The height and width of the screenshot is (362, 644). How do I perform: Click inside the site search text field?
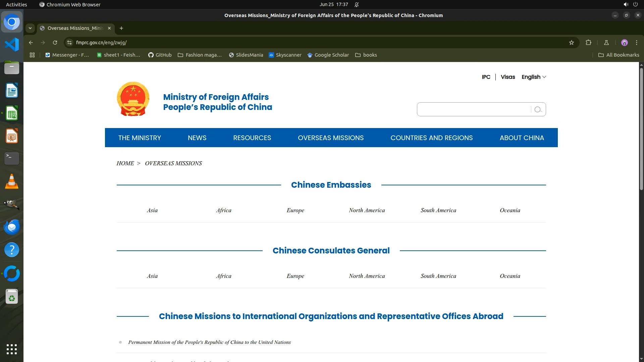coord(473,110)
